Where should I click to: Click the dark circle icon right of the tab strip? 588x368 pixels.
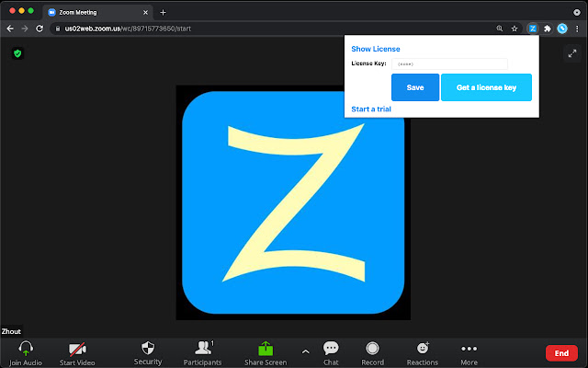coord(577,12)
